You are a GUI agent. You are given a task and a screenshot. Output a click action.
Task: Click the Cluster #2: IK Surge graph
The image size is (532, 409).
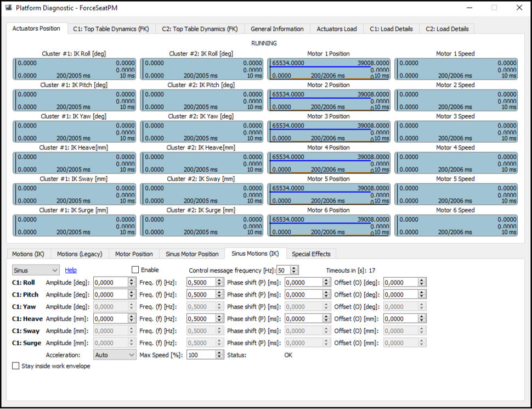[x=201, y=226]
